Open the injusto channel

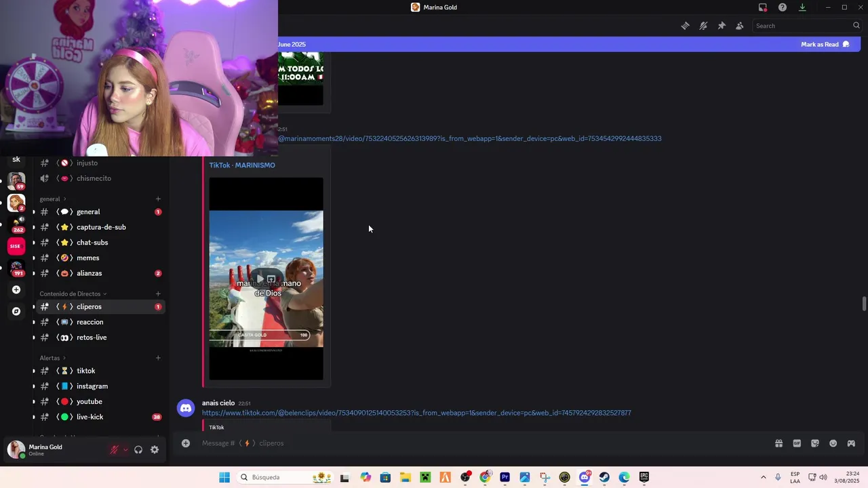100,163
